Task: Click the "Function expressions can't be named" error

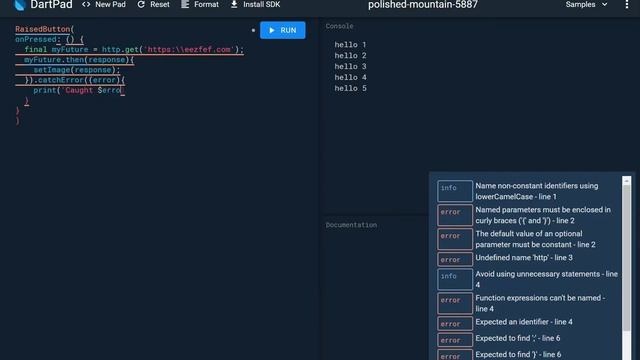Action: pos(540,303)
